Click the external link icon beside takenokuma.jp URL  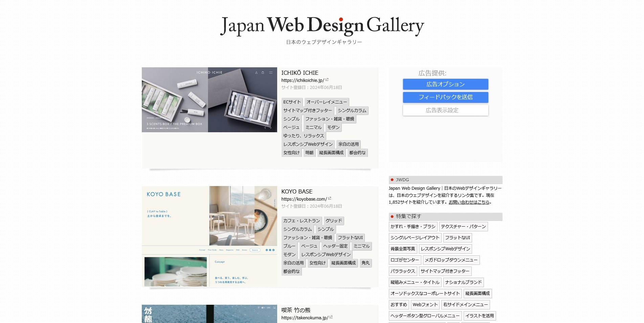[331, 317]
